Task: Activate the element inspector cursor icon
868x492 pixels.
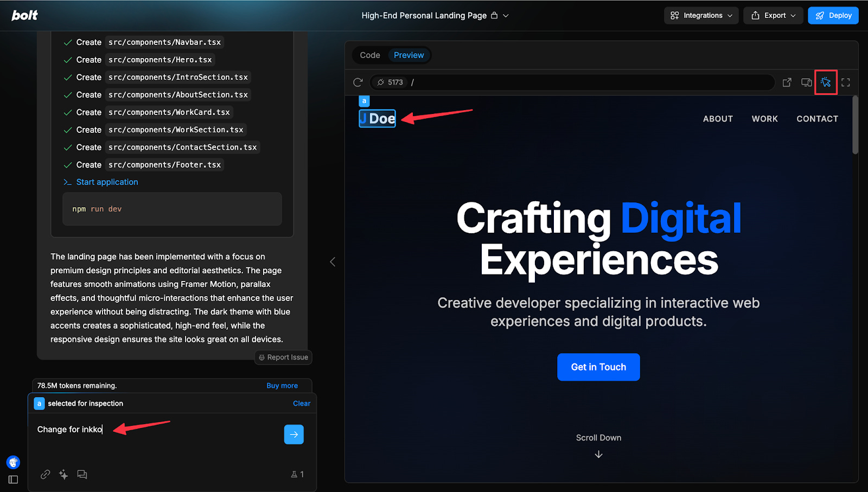Action: [x=826, y=82]
